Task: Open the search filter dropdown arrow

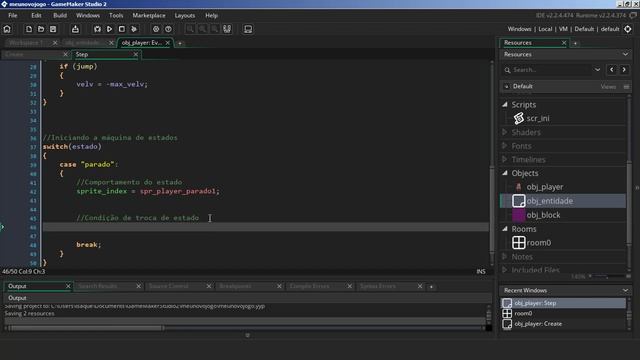Action: [x=597, y=70]
